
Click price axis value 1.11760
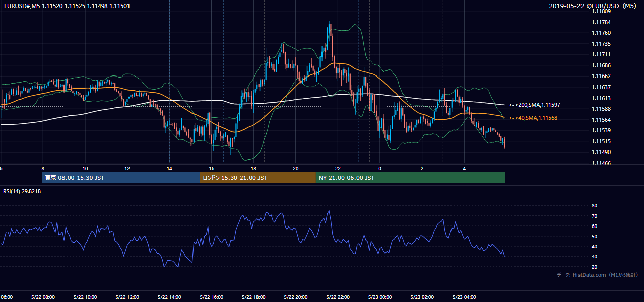(602, 33)
